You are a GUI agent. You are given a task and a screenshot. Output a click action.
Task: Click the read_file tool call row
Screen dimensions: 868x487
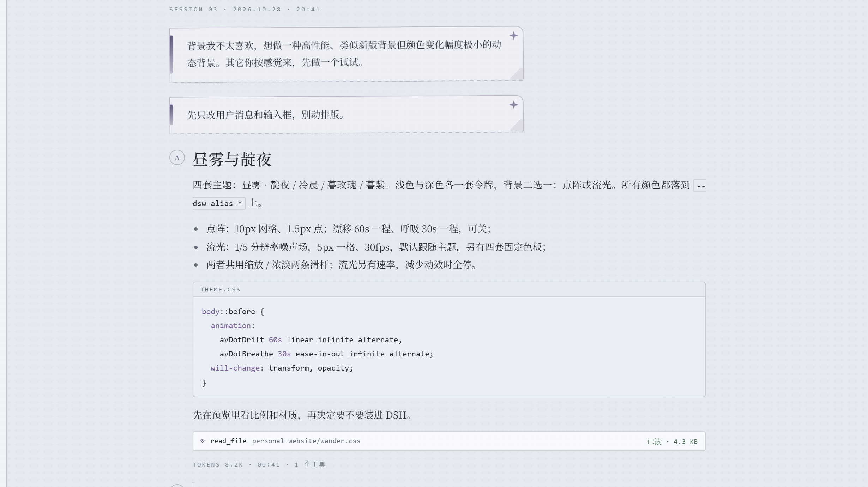pyautogui.click(x=449, y=441)
